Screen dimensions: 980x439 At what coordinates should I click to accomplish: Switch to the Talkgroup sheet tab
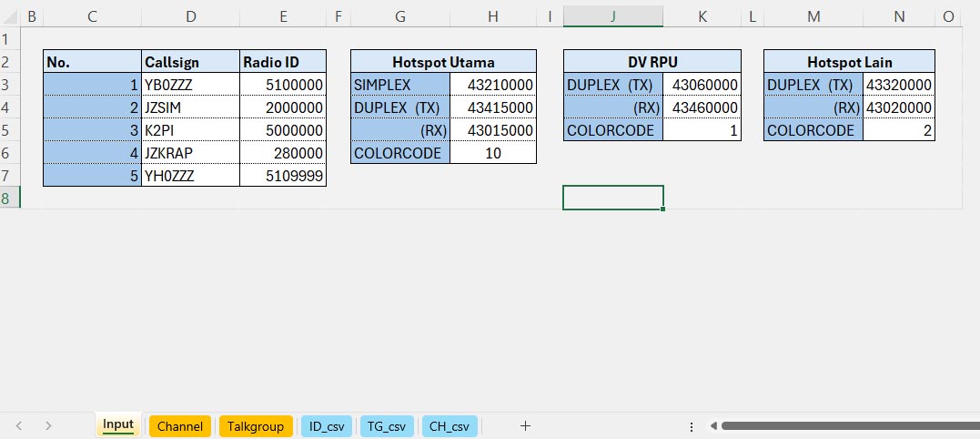pos(256,426)
